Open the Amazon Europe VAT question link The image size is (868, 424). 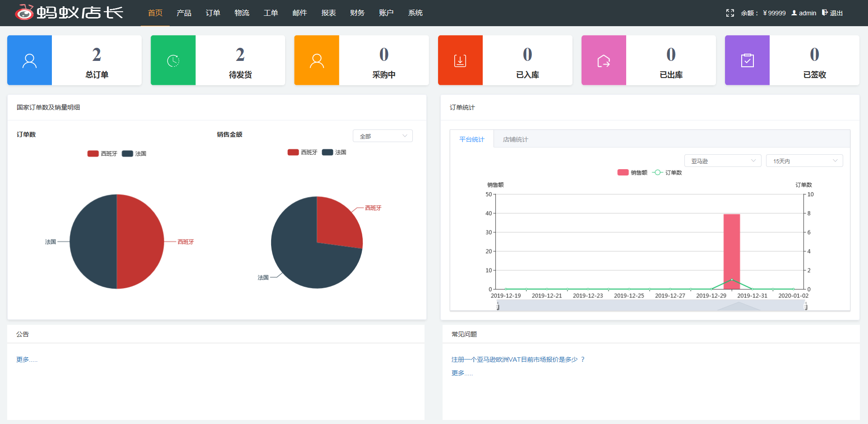tap(518, 359)
